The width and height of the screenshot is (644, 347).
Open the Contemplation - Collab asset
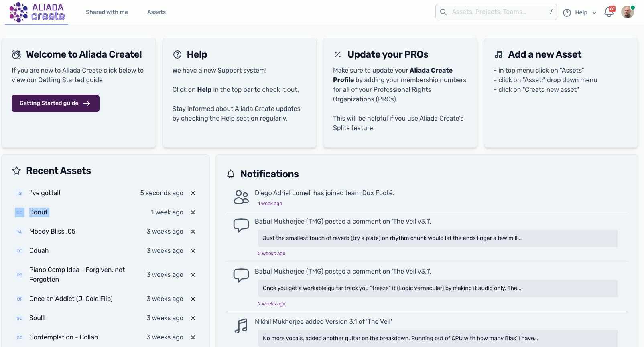point(63,337)
